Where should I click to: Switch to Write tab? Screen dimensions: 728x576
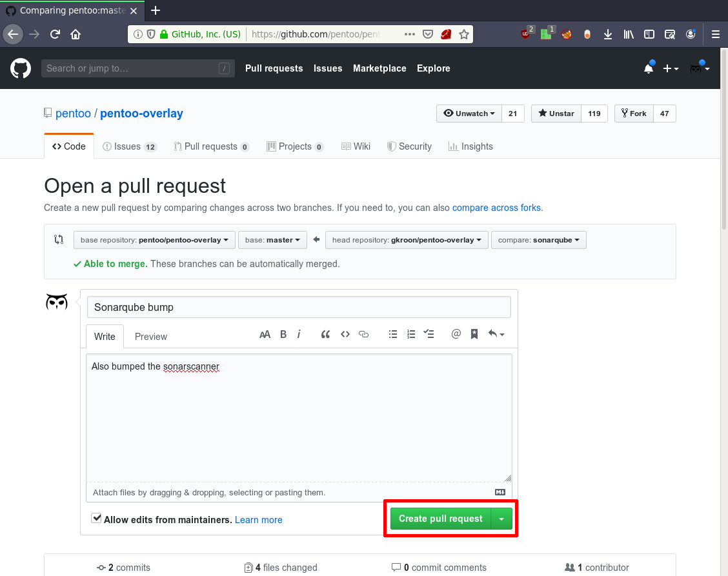click(105, 337)
